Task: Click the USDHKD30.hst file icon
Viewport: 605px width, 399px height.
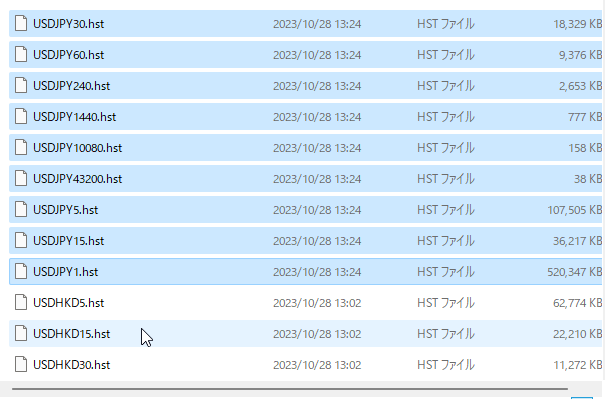Action: (21, 365)
